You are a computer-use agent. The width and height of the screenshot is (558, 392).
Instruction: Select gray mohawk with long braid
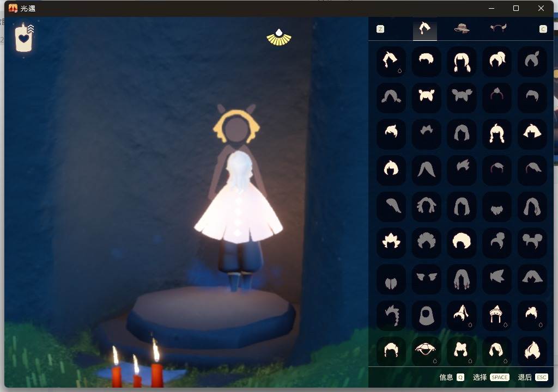391,315
